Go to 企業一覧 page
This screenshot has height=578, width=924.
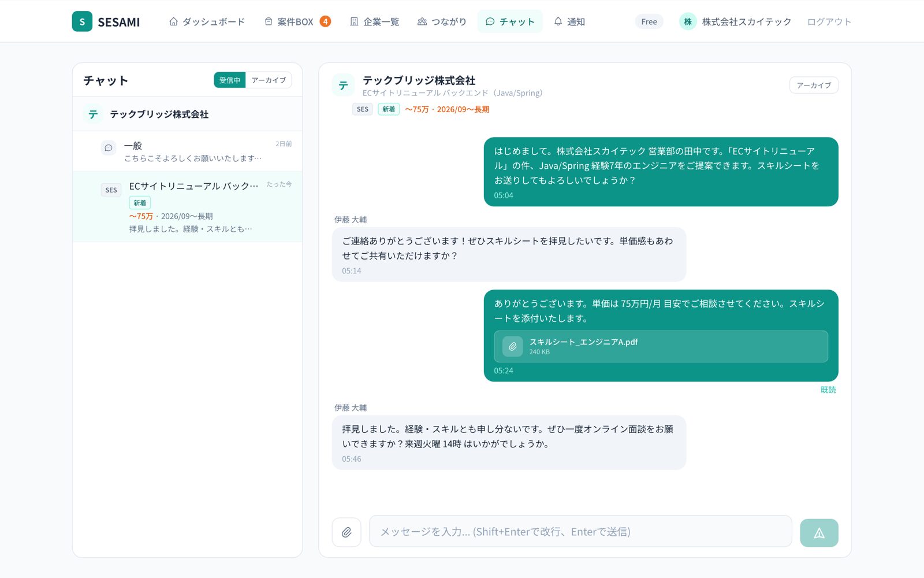click(374, 21)
